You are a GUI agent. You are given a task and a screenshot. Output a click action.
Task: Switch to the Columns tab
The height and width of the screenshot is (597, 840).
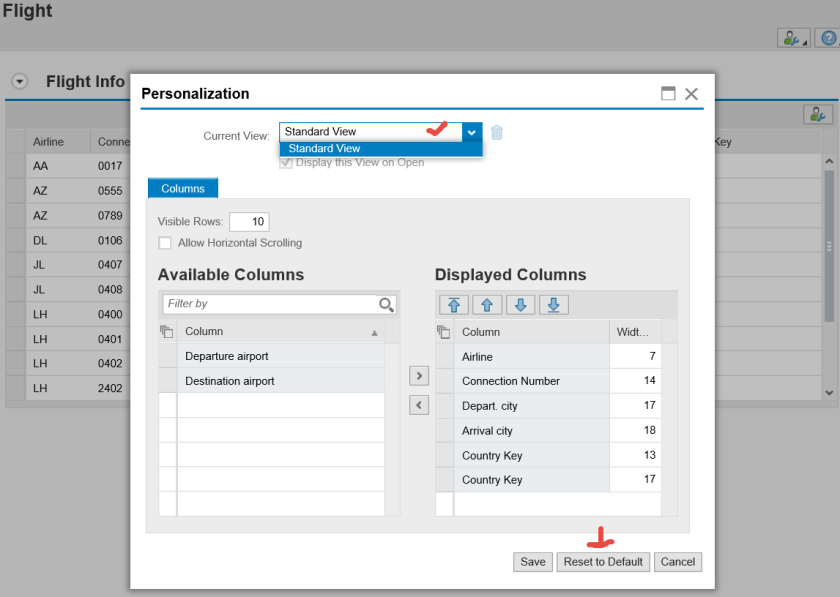click(183, 188)
